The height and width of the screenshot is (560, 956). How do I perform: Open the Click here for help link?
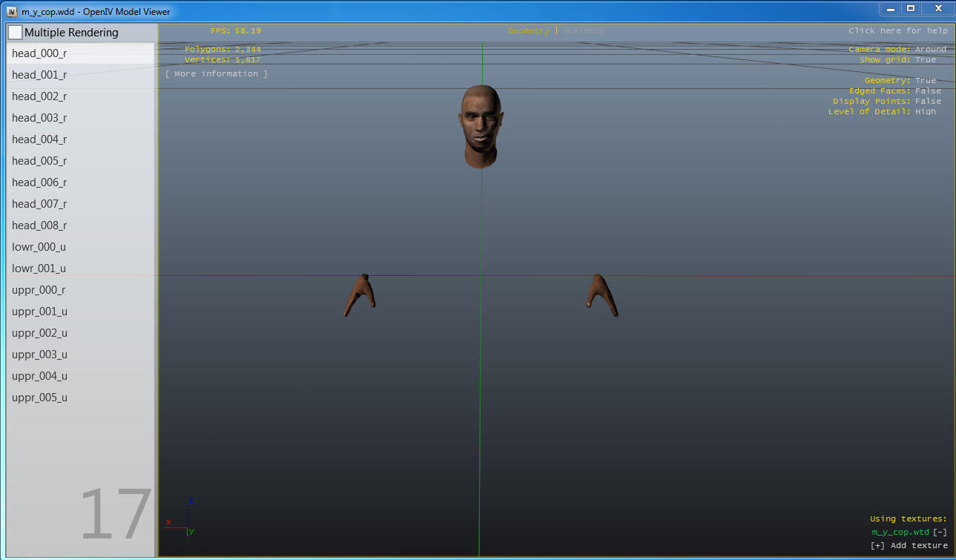[898, 30]
